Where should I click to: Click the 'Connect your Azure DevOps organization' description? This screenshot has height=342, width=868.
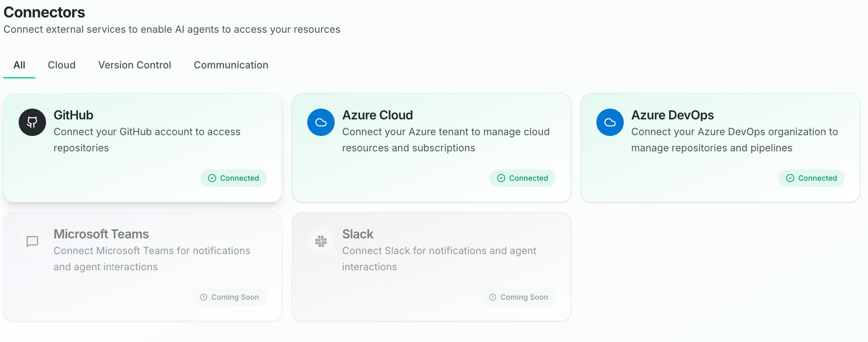(x=734, y=140)
